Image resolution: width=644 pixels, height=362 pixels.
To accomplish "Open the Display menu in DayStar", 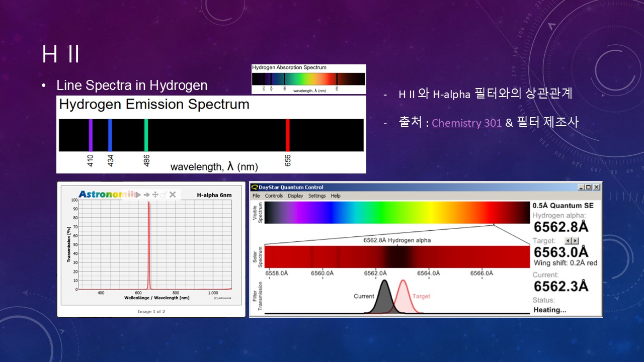I will (x=295, y=196).
